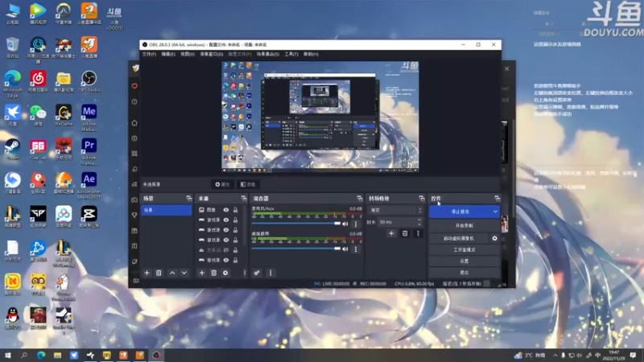The image size is (644, 362).
Task: Open the Adobe After Effects desktop icon
Action: click(x=89, y=186)
